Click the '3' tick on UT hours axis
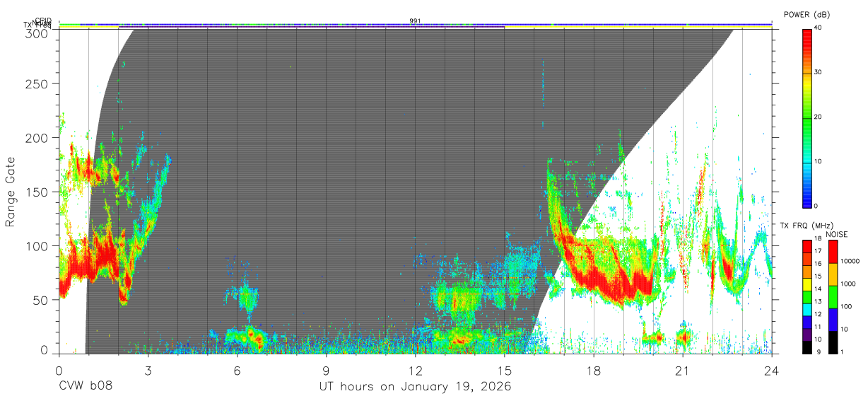This screenshot has height=401, width=868. coord(148,369)
